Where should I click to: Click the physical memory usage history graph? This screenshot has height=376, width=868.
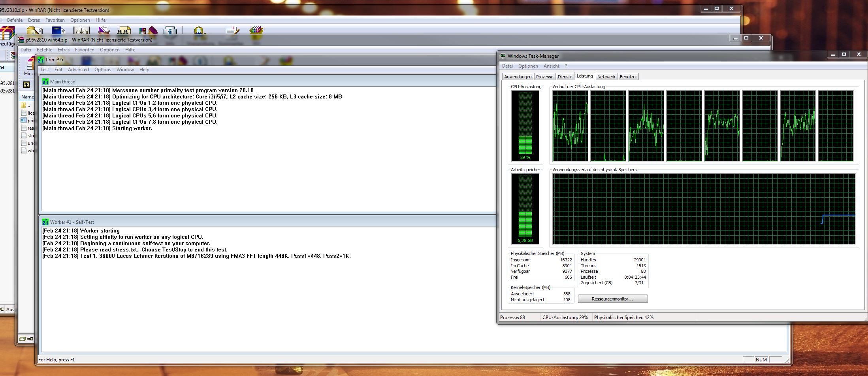[704, 209]
